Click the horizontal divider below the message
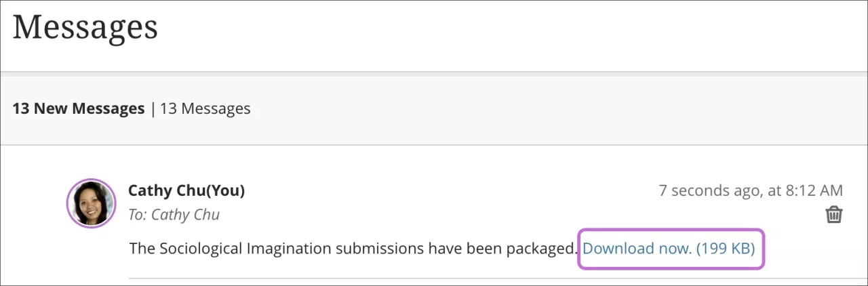Viewport: 868px width, 286px height. (x=475, y=278)
